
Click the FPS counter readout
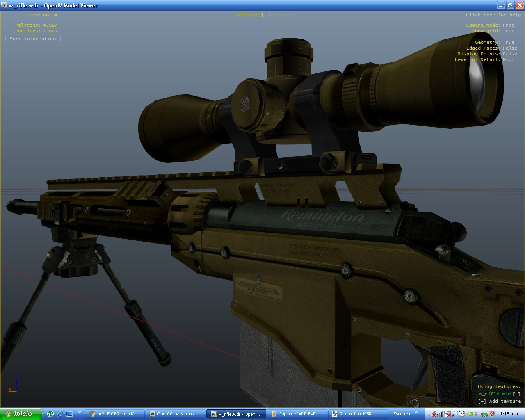click(x=43, y=15)
